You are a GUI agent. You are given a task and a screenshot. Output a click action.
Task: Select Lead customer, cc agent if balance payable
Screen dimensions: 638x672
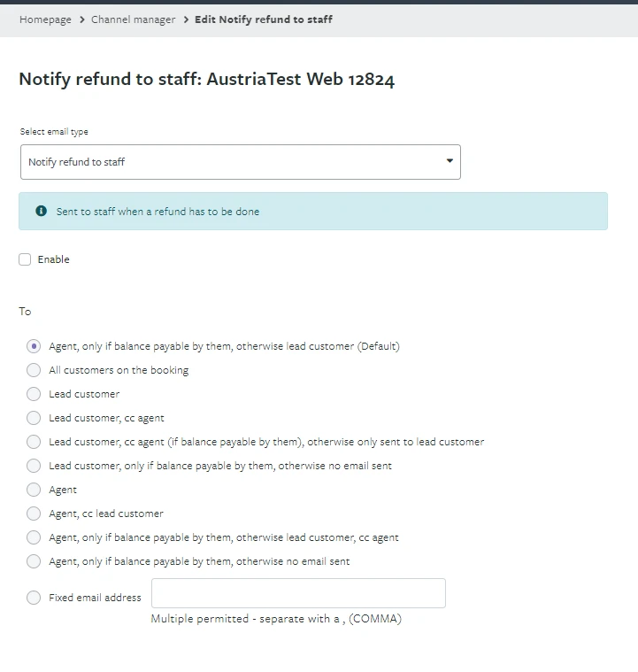click(x=34, y=442)
